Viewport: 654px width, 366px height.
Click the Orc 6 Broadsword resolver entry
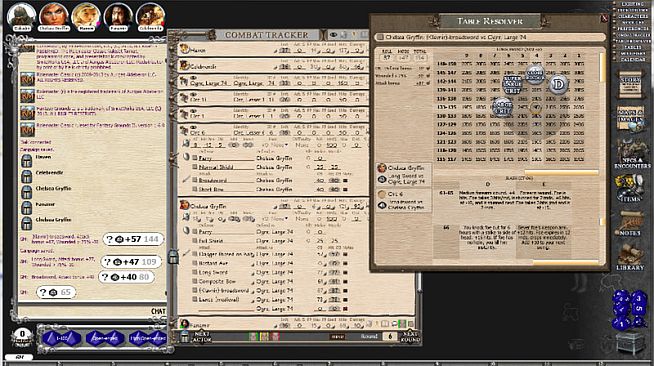pos(403,201)
